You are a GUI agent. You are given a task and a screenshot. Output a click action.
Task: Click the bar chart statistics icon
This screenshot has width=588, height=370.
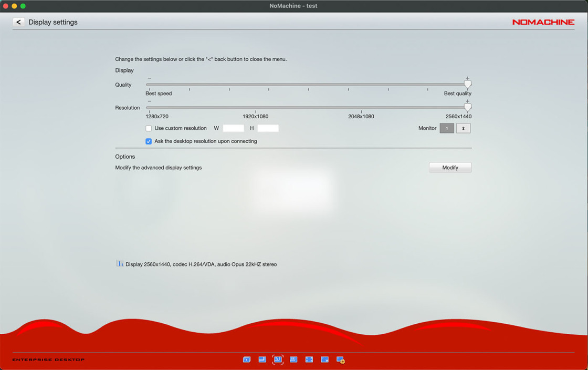click(120, 264)
